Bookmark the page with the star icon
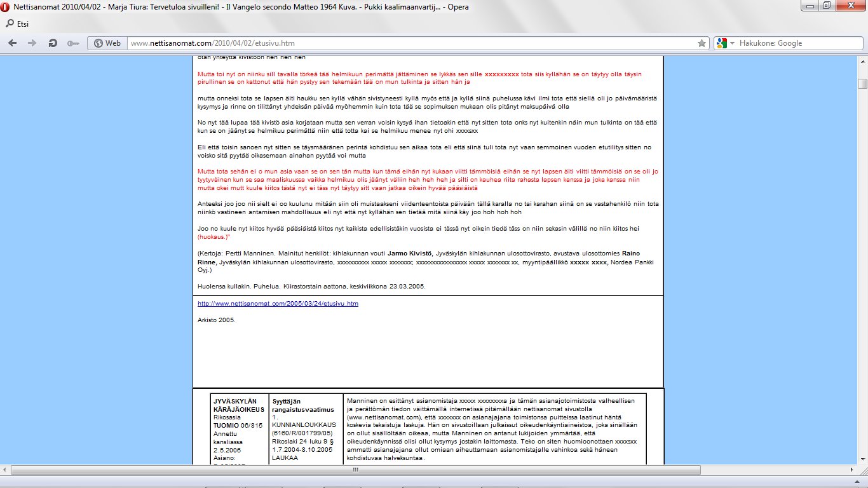This screenshot has width=868, height=488. (x=702, y=43)
